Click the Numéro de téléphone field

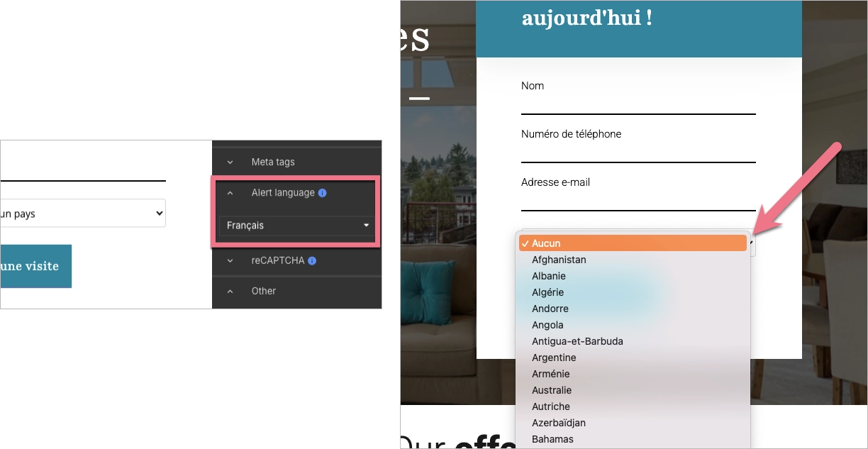(x=638, y=152)
